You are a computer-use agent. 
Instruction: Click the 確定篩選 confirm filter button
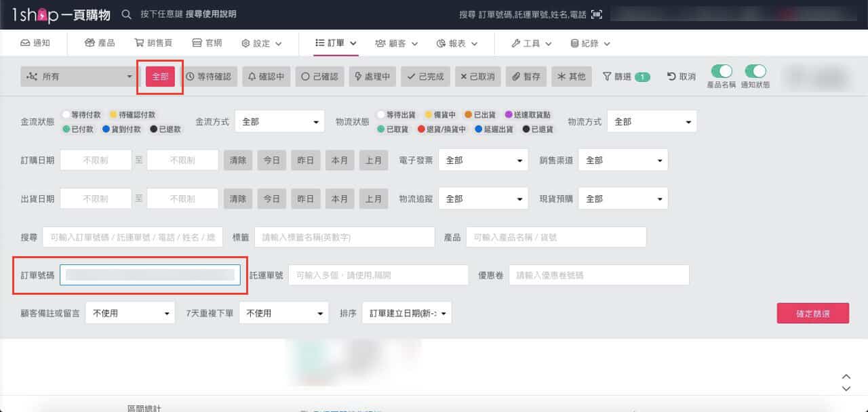[x=812, y=314]
